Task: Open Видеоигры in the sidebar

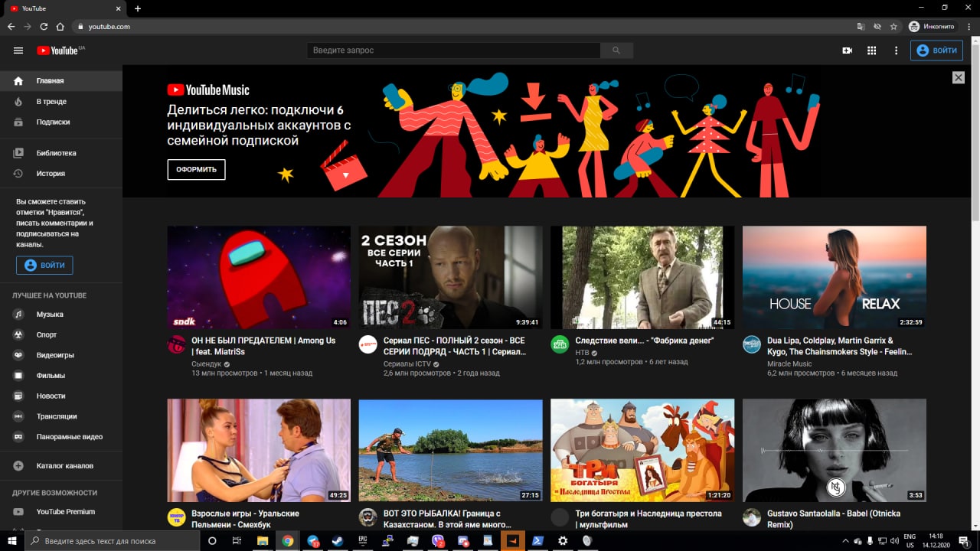Action: tap(61, 355)
